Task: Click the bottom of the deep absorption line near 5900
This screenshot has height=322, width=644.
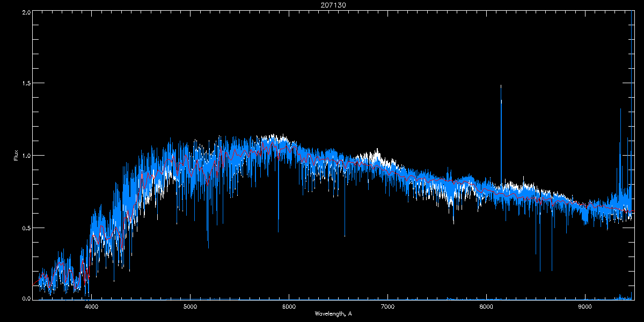Action: click(278, 232)
